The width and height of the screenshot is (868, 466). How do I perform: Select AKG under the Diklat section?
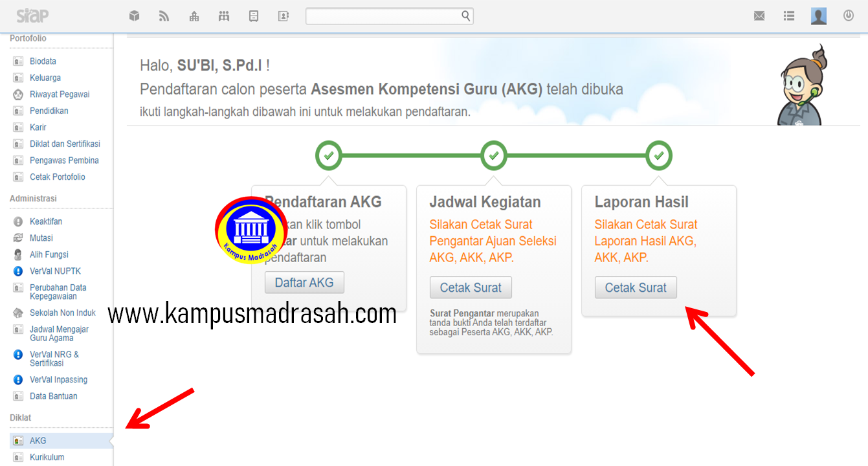coord(39,439)
